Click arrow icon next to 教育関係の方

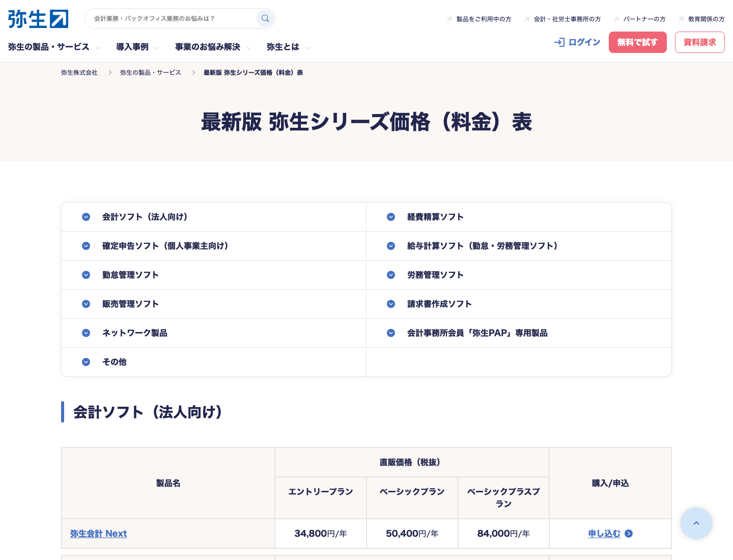[681, 19]
